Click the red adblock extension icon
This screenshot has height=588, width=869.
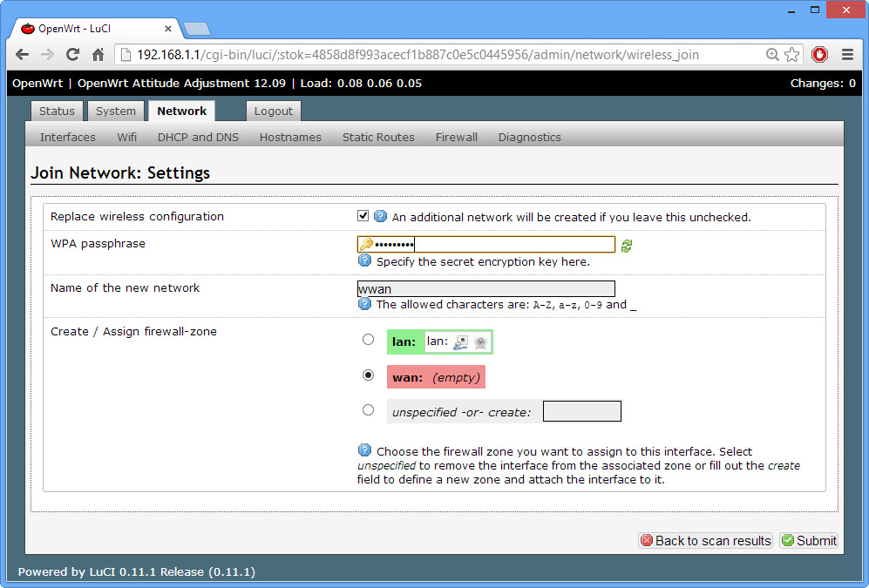pos(819,54)
